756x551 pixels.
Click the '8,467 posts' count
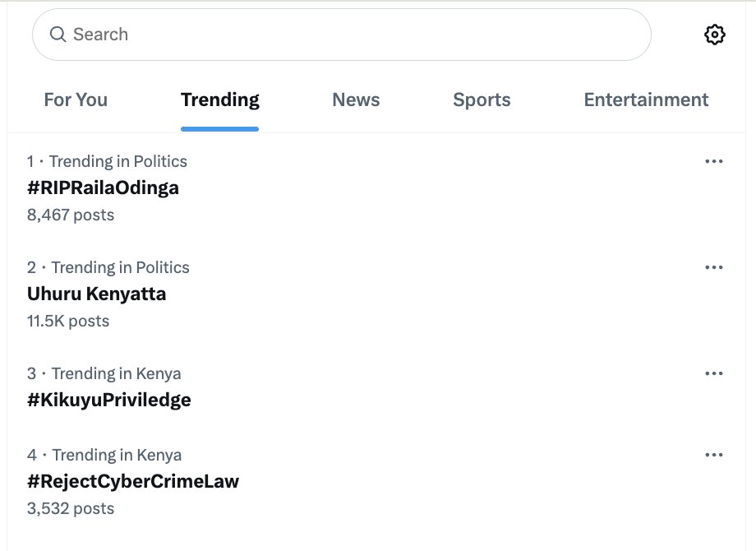(71, 215)
